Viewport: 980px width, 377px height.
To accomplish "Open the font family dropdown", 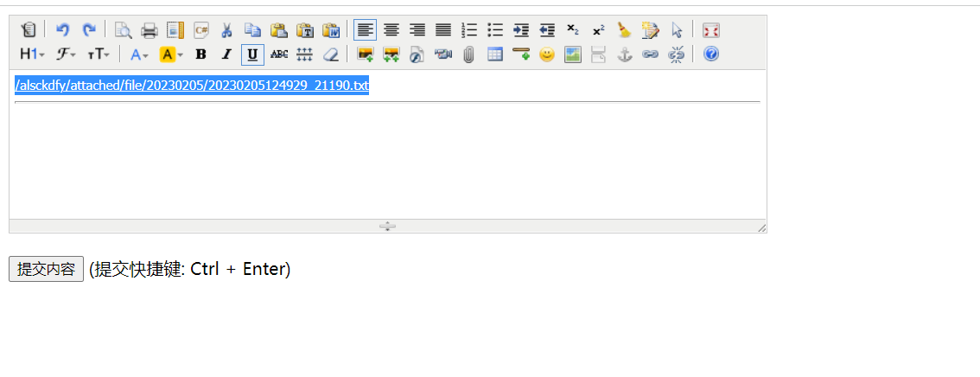I will click(x=66, y=54).
